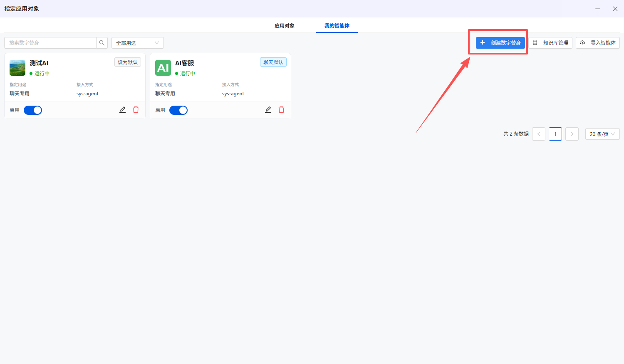This screenshot has width=624, height=364.
Task: Disable the 测试AI 启用 switch
Action: (33, 110)
